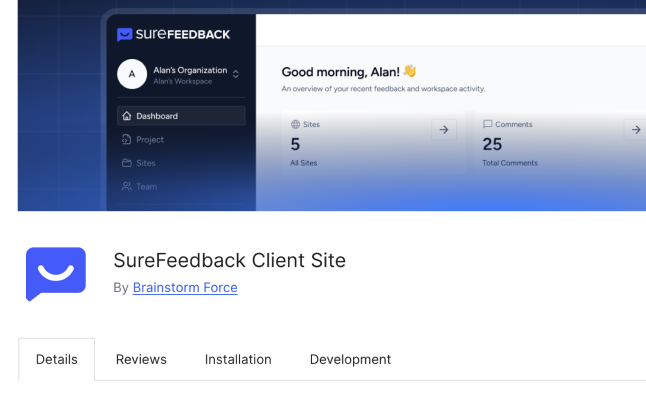The height and width of the screenshot is (400, 646).
Task: Click the 'Good morning, Alan!' heading
Action: point(340,72)
